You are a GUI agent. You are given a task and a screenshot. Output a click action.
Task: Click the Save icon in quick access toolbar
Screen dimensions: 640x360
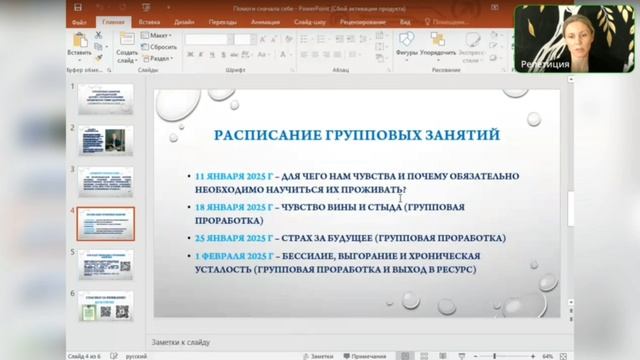[78, 7]
